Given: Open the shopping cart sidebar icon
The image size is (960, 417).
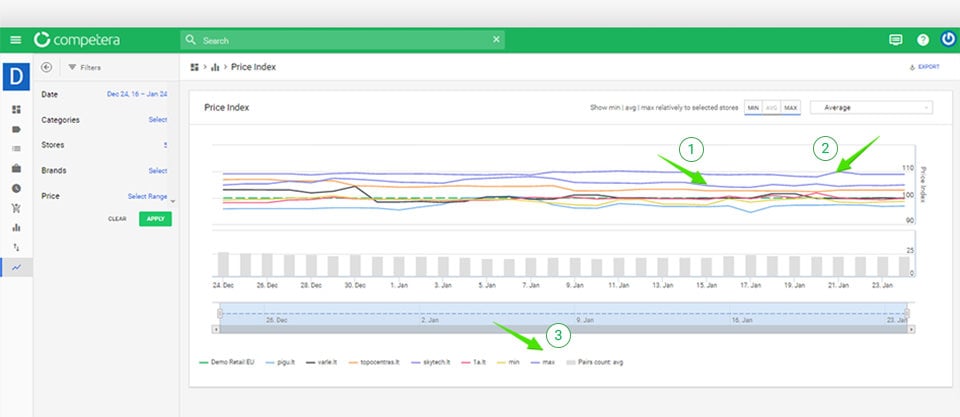Looking at the screenshot, I should 16,208.
